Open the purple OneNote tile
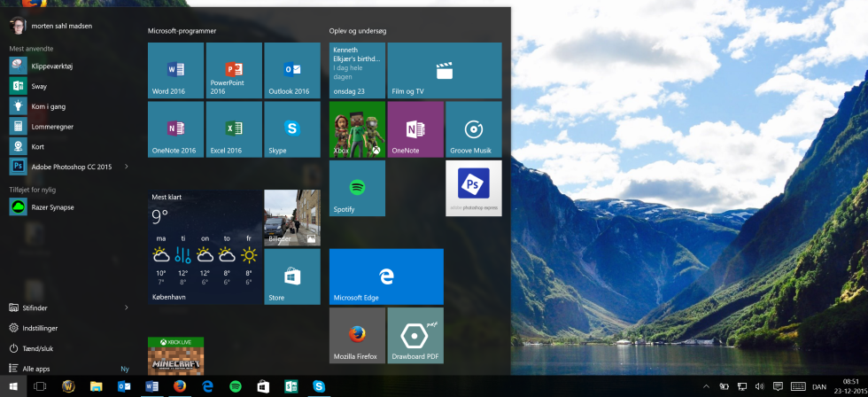 point(415,129)
